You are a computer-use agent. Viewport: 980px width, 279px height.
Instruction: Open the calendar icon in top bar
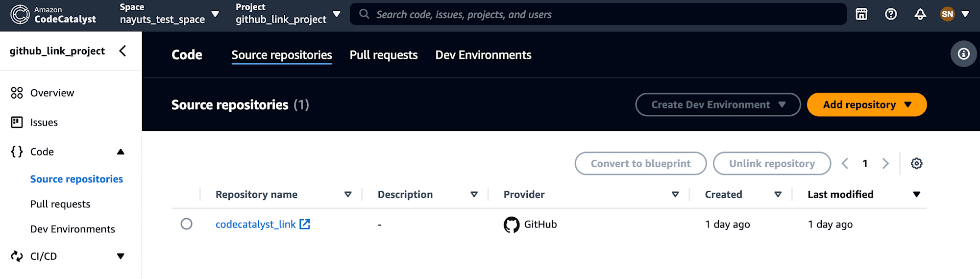click(x=861, y=14)
